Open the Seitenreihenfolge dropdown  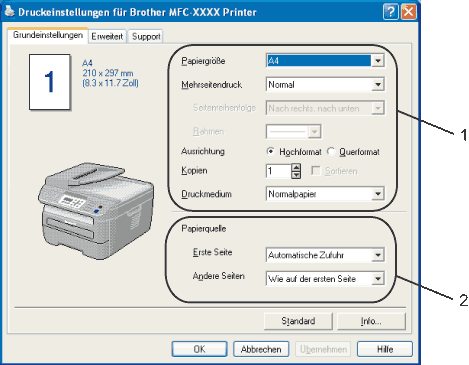(378, 108)
